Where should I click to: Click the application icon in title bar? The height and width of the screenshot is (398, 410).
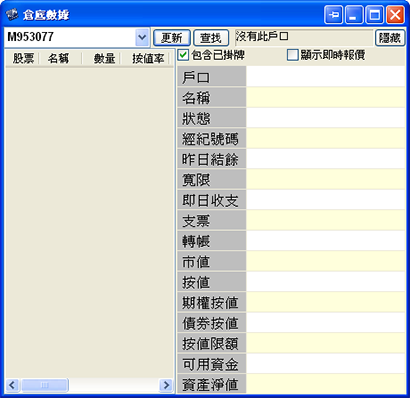[12, 15]
